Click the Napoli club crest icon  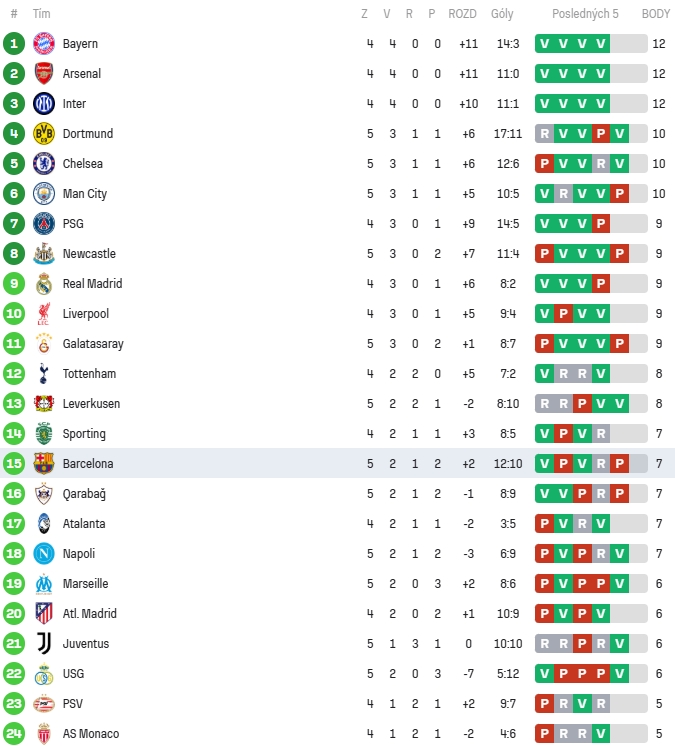pos(43,554)
